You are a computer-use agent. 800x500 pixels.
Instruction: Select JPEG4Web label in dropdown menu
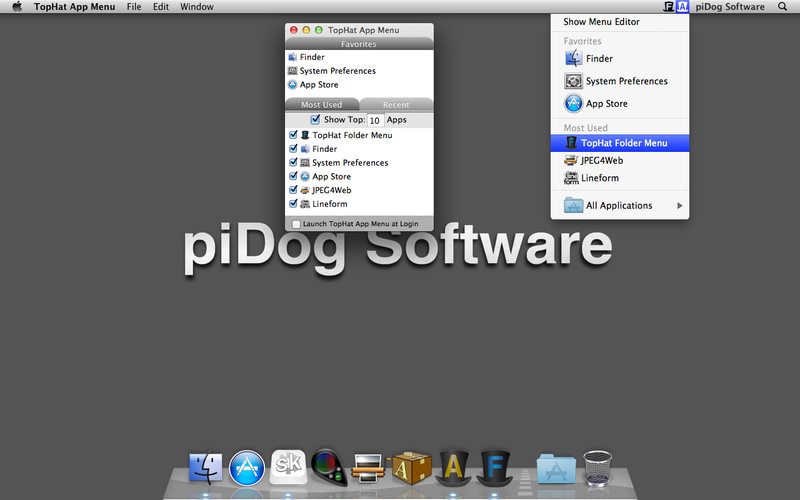[602, 161]
